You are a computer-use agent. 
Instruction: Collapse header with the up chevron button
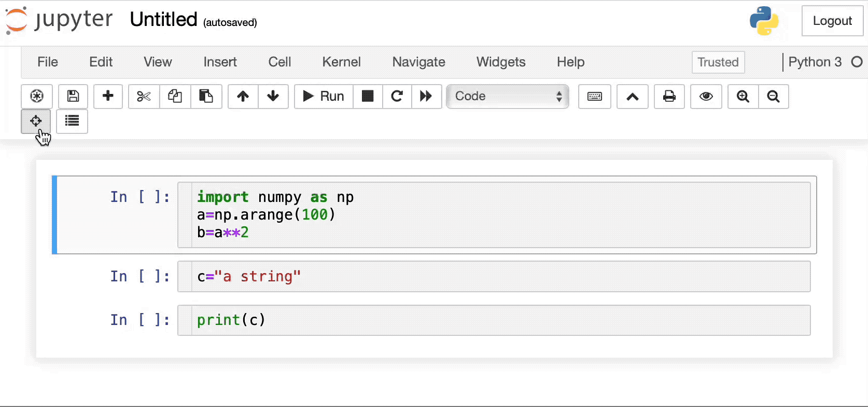[633, 96]
